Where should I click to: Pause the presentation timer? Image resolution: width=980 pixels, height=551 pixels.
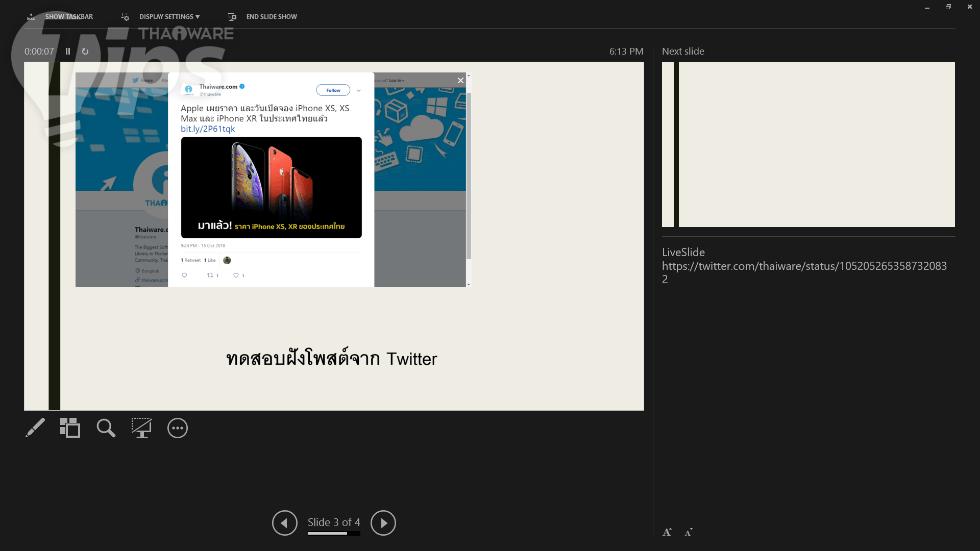[68, 52]
